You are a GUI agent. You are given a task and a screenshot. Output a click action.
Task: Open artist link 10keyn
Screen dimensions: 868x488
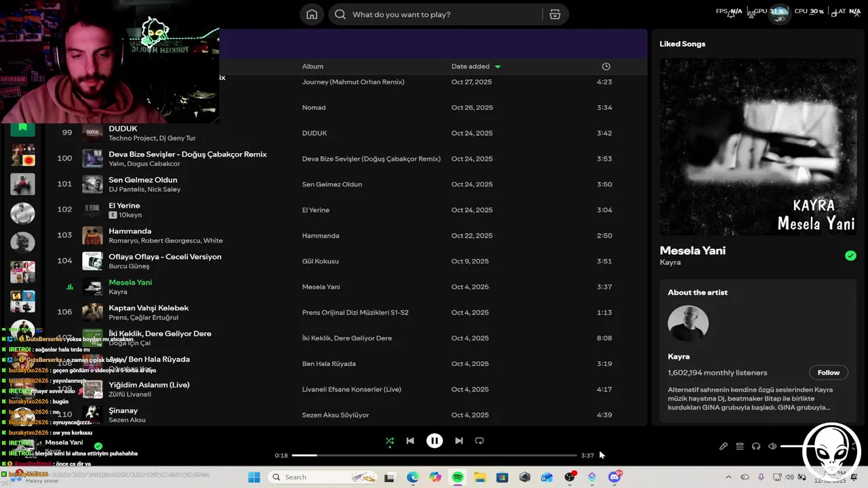click(x=130, y=215)
